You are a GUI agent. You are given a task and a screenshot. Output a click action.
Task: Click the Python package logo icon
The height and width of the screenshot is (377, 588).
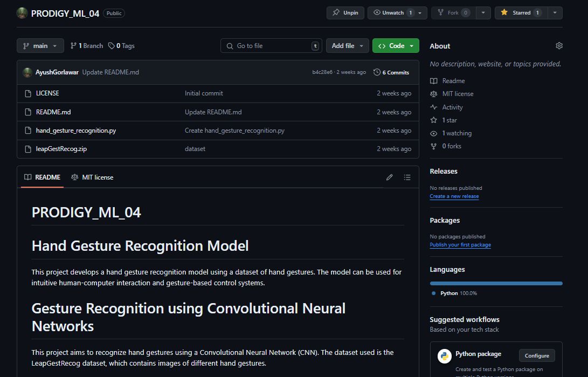tap(445, 357)
